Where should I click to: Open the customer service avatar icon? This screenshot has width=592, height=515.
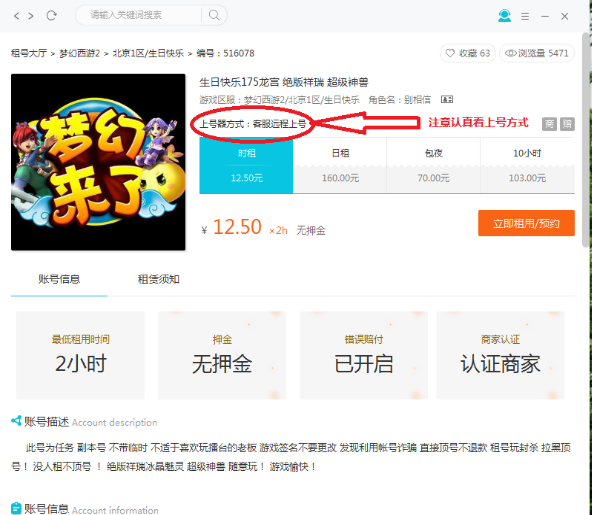tap(504, 15)
